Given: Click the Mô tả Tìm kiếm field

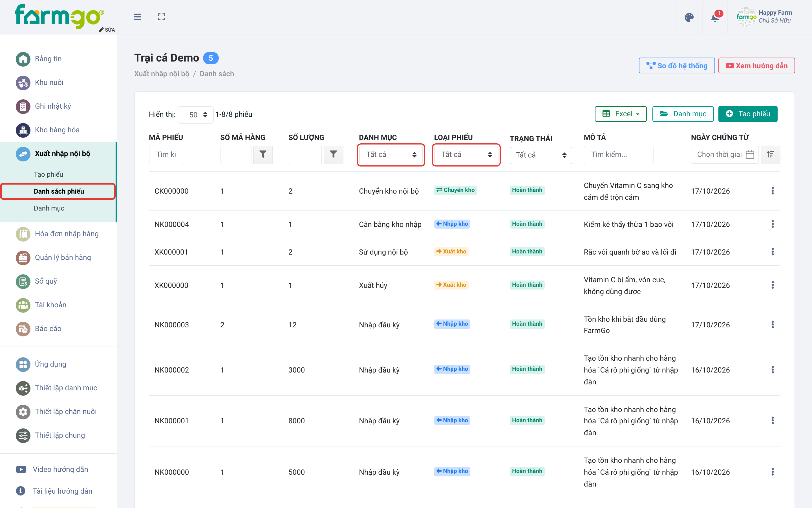Looking at the screenshot, I should [x=618, y=155].
